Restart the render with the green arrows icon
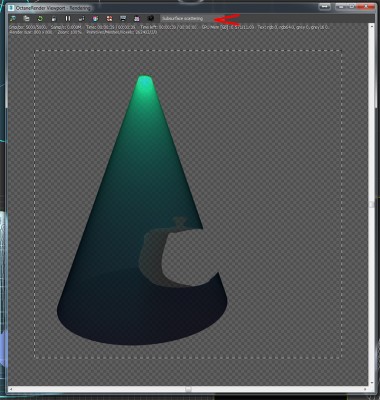Viewport: 380px width, 400px height. 40,19
